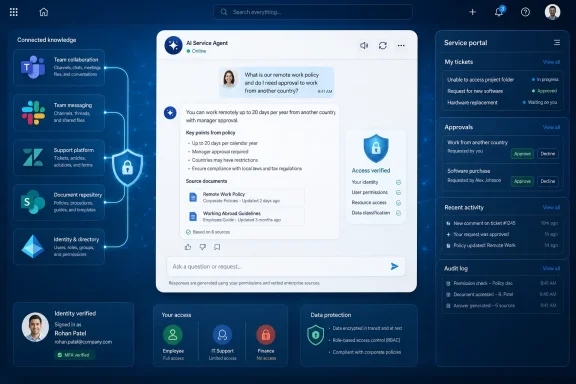576x384 pixels.
Task: Open the help question mark icon
Action: tap(525, 12)
